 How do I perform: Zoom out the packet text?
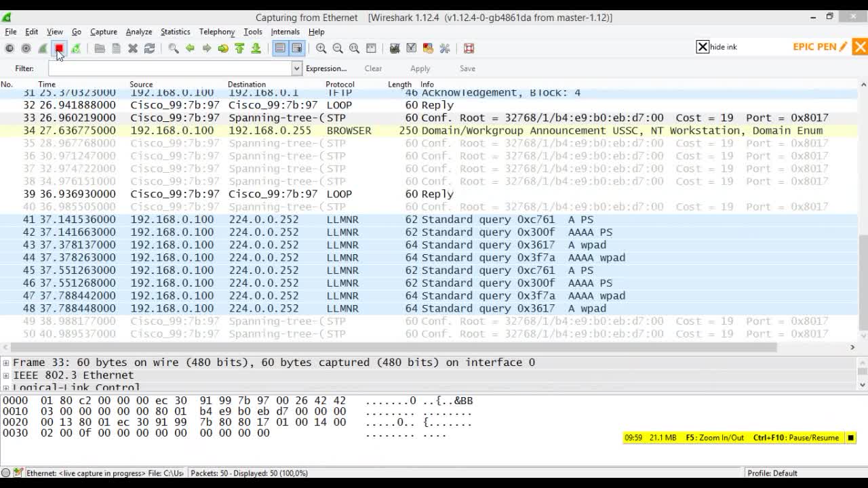[338, 48]
